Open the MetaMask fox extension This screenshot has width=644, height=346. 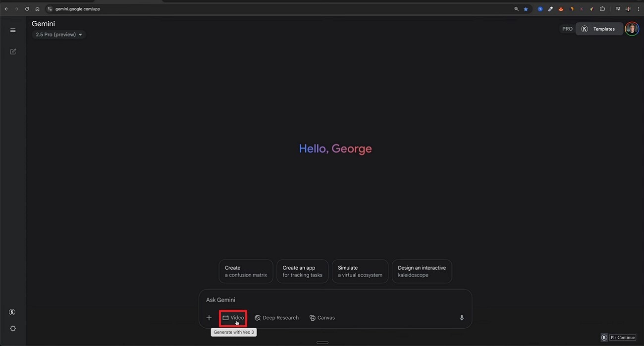pyautogui.click(x=561, y=9)
